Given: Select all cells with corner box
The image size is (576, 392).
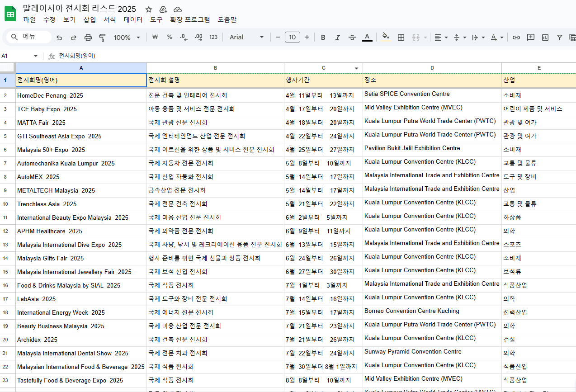Looking at the screenshot, I should 8,68.
